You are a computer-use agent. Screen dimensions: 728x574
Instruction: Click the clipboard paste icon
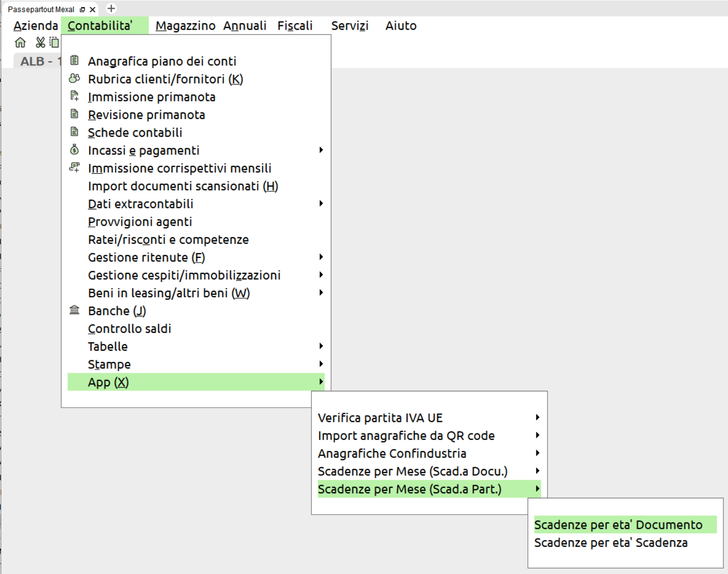pos(54,42)
